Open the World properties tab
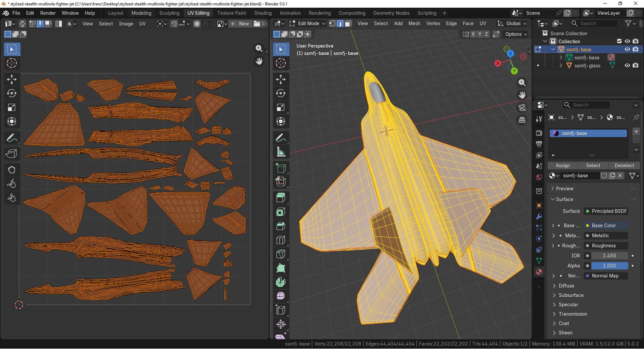This screenshot has height=349, width=644. (539, 177)
